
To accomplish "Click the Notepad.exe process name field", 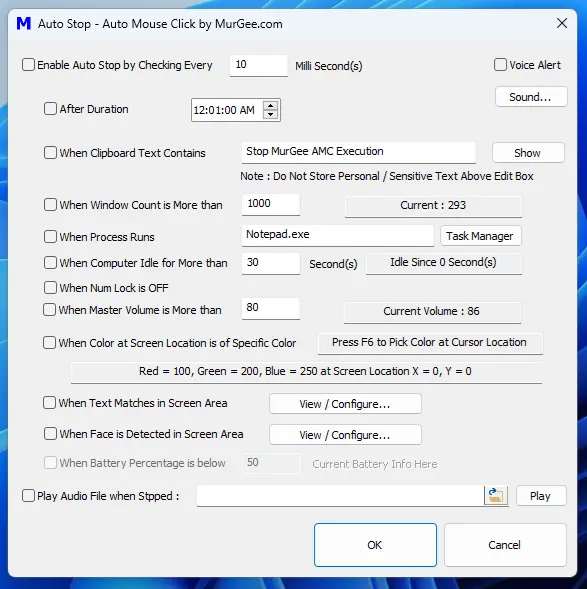I will coord(338,235).
